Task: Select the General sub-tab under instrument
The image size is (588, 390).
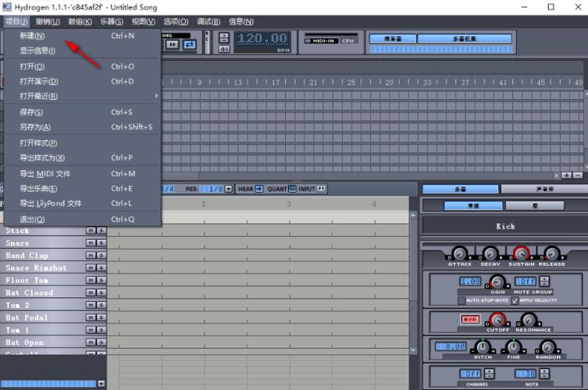Action: 473,206
